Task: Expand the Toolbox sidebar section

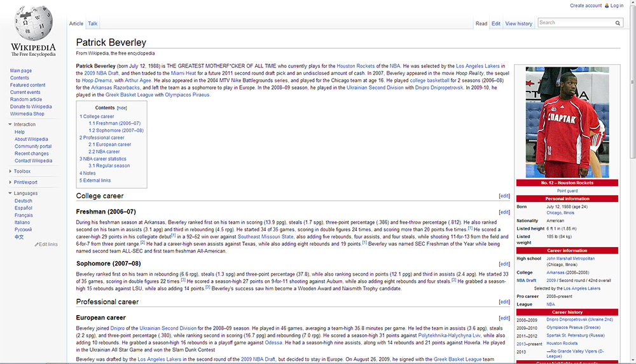Action: pos(10,172)
